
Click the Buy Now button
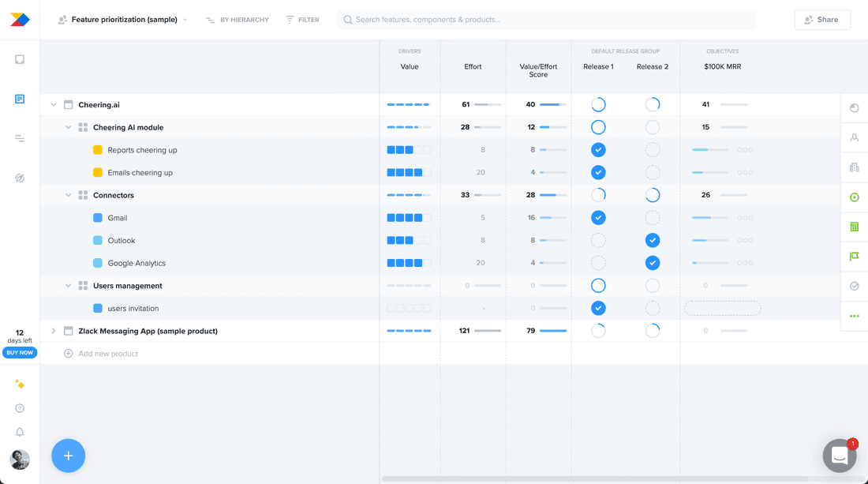coord(19,352)
